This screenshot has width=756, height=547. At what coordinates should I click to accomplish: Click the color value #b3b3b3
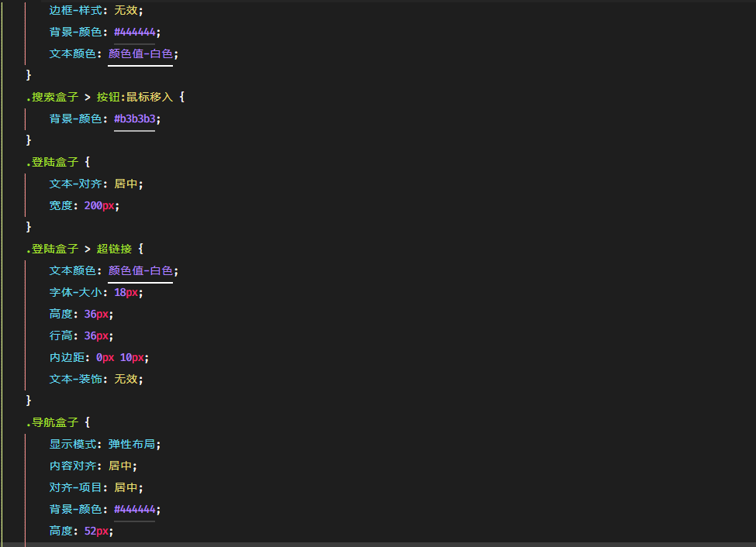pyautogui.click(x=134, y=119)
